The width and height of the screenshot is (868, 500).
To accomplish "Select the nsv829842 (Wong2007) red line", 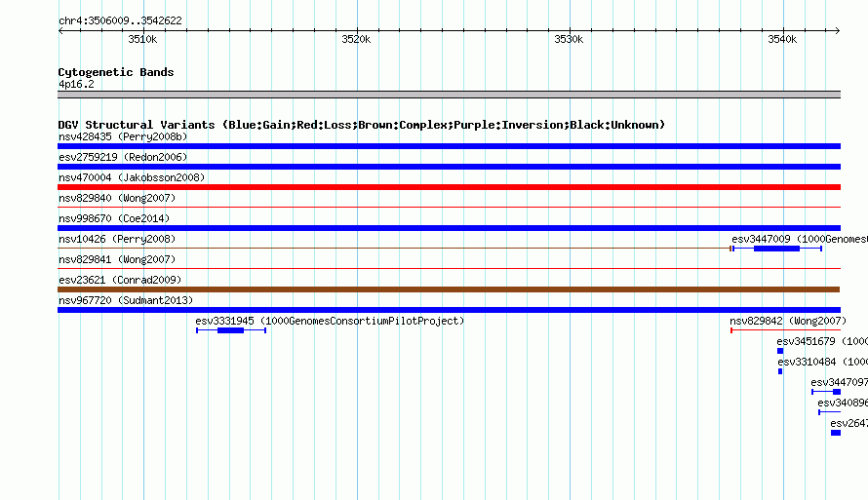I will pyautogui.click(x=785, y=330).
